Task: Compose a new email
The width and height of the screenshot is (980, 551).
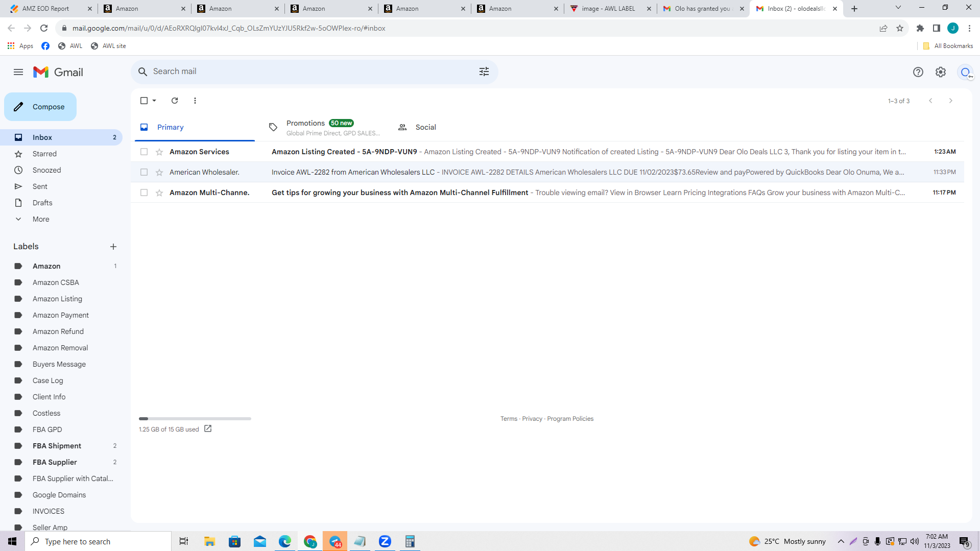Action: 40,107
